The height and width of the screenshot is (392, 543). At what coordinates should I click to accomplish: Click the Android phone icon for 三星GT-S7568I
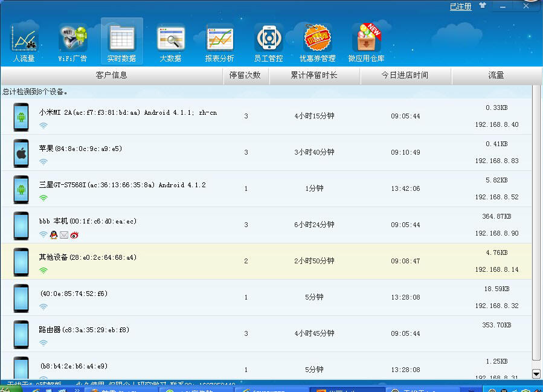[21, 190]
